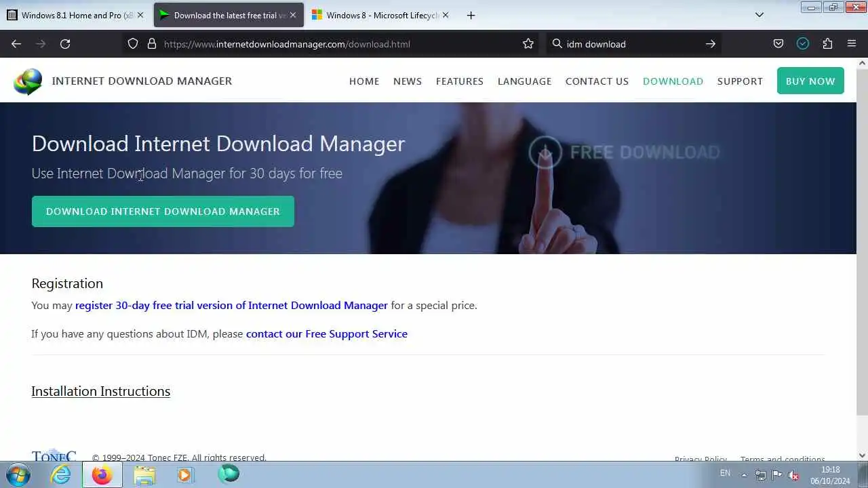Image resolution: width=868 pixels, height=488 pixels.
Task: Open Windows Explorer folder from taskbar
Action: [144, 474]
